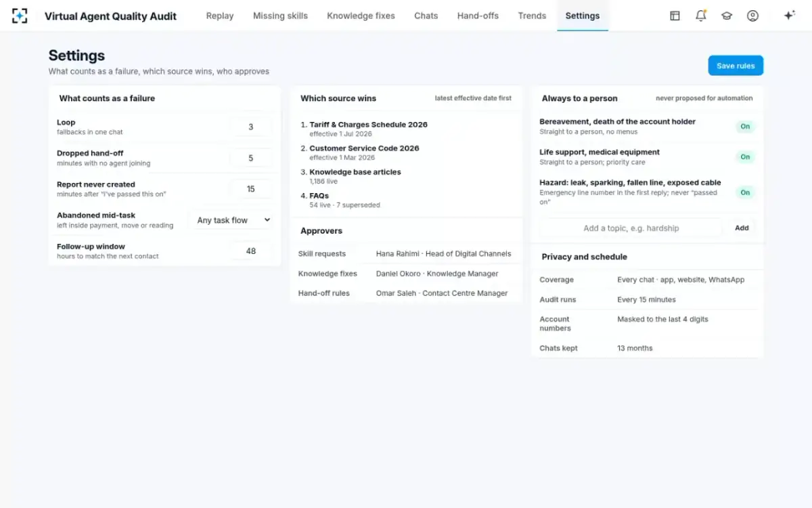
Task: Click approver Hana Rahimi row
Action: click(x=406, y=254)
